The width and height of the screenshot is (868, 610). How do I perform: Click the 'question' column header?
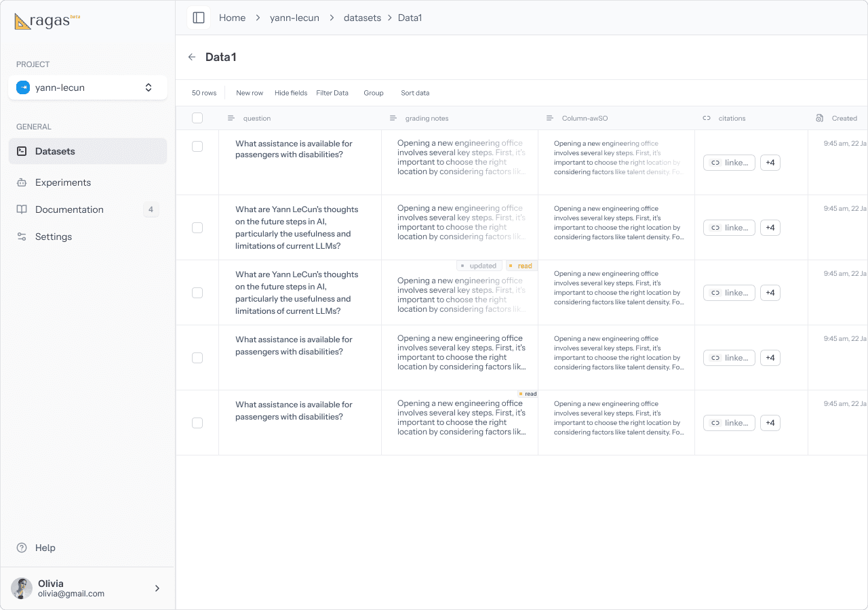257,118
